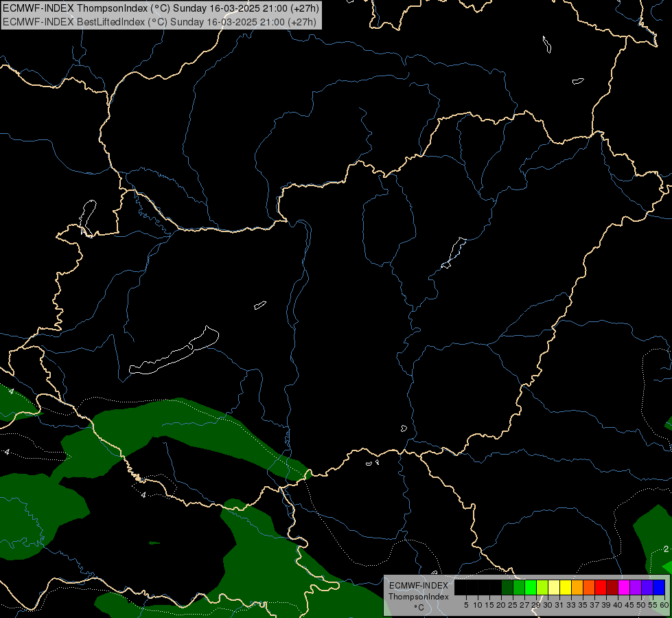The width and height of the screenshot is (672, 618).
Task: Select the yellow-green 29-30 legend swatch
Action: pyautogui.click(x=542, y=588)
